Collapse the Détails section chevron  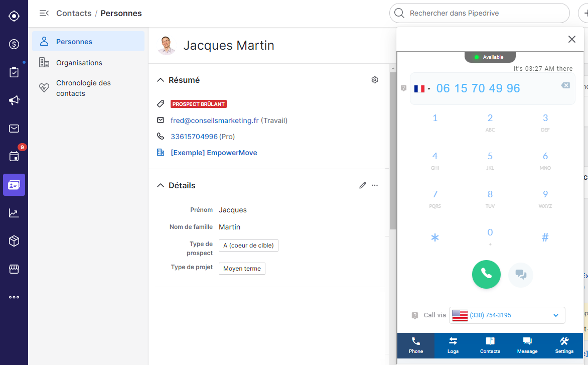click(x=161, y=185)
